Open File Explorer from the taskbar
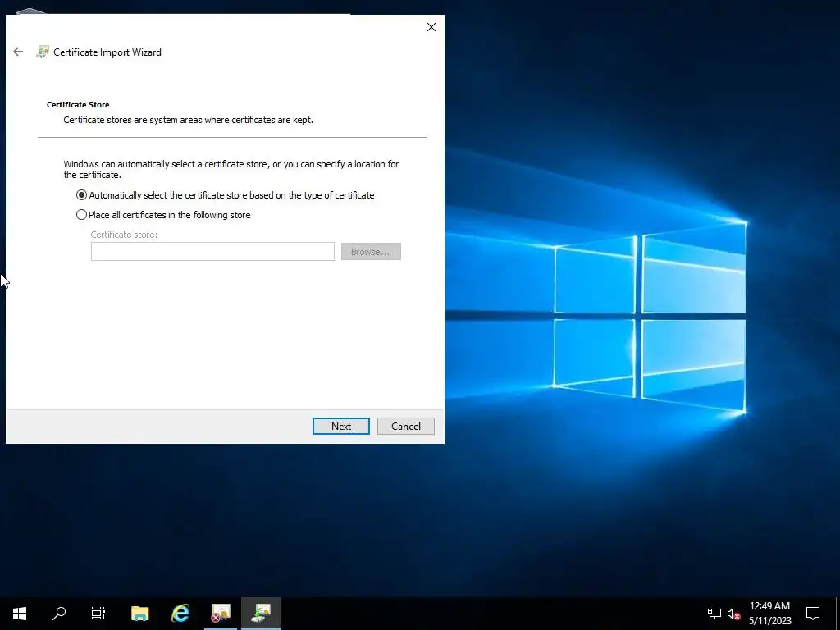The height and width of the screenshot is (630, 840). (x=139, y=614)
